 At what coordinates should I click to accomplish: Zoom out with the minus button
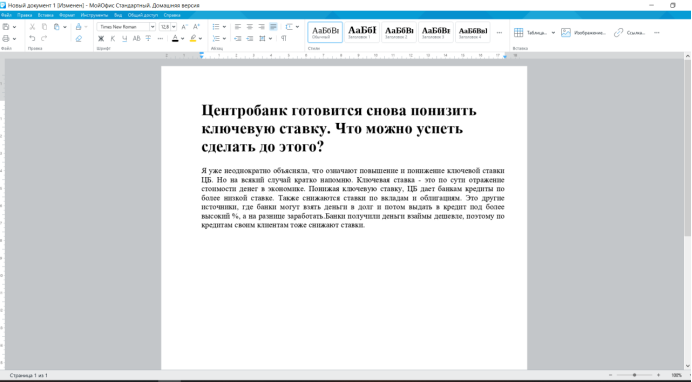click(x=610, y=375)
